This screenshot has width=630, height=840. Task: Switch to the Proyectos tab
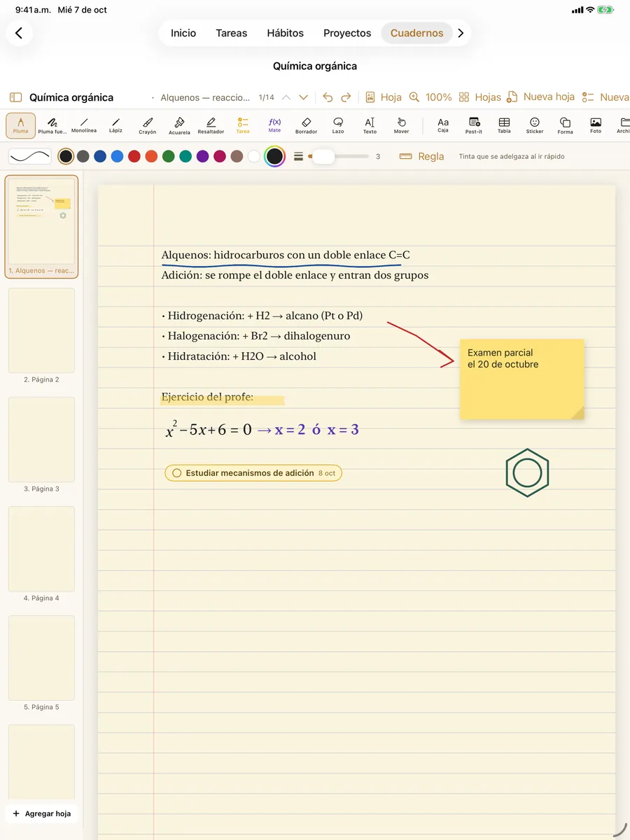347,33
